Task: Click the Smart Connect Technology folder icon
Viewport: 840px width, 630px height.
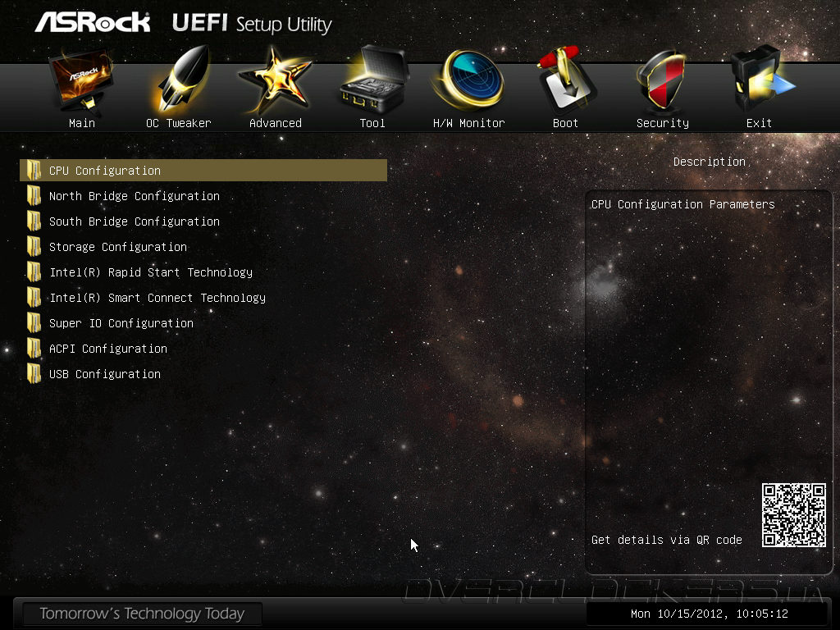Action: 34,297
